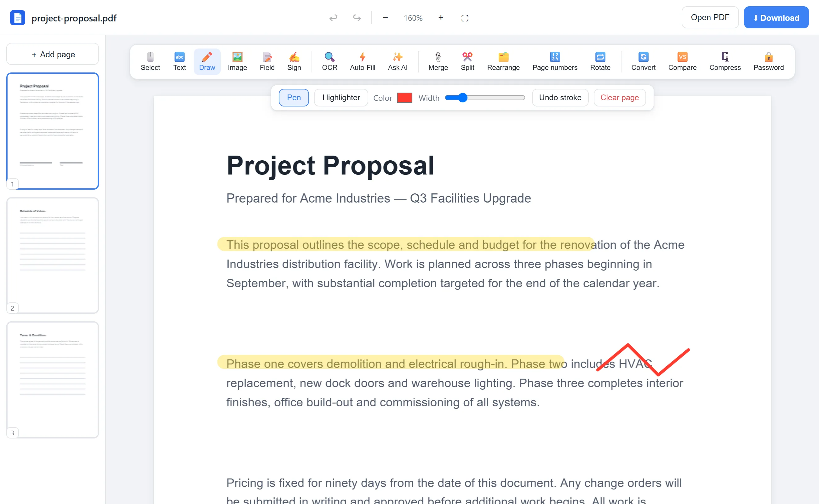Select the Split scissors tool
The image size is (819, 504).
467,62
